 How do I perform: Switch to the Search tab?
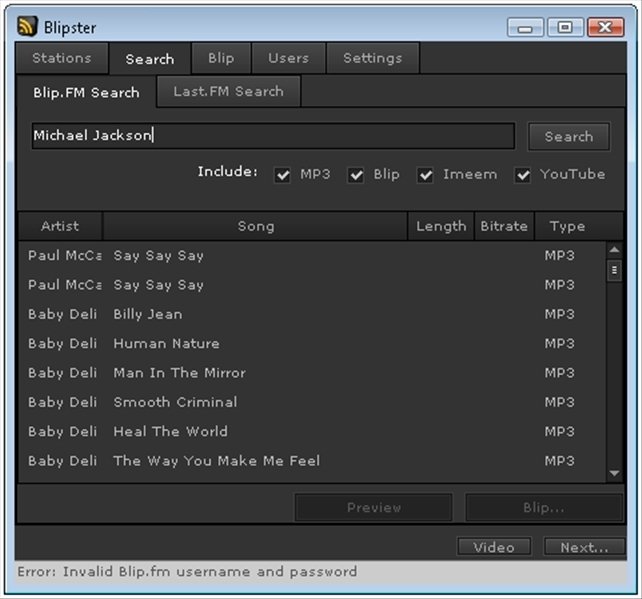pos(150,59)
